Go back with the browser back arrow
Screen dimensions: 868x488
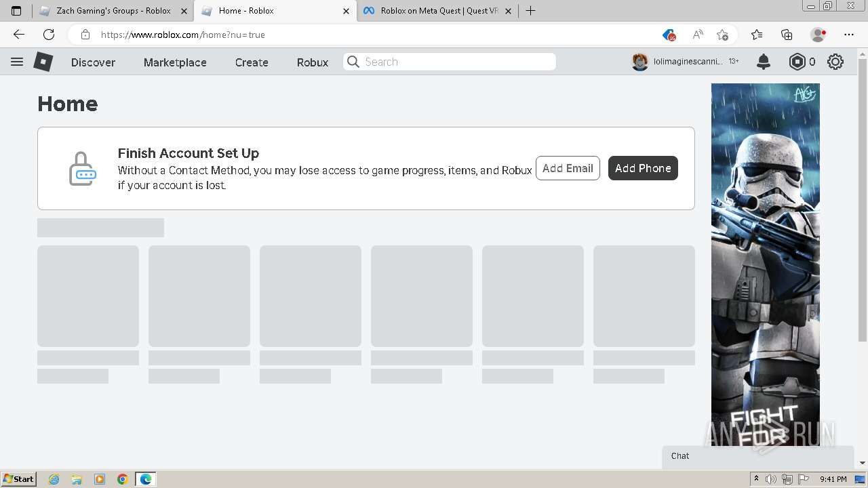[19, 35]
